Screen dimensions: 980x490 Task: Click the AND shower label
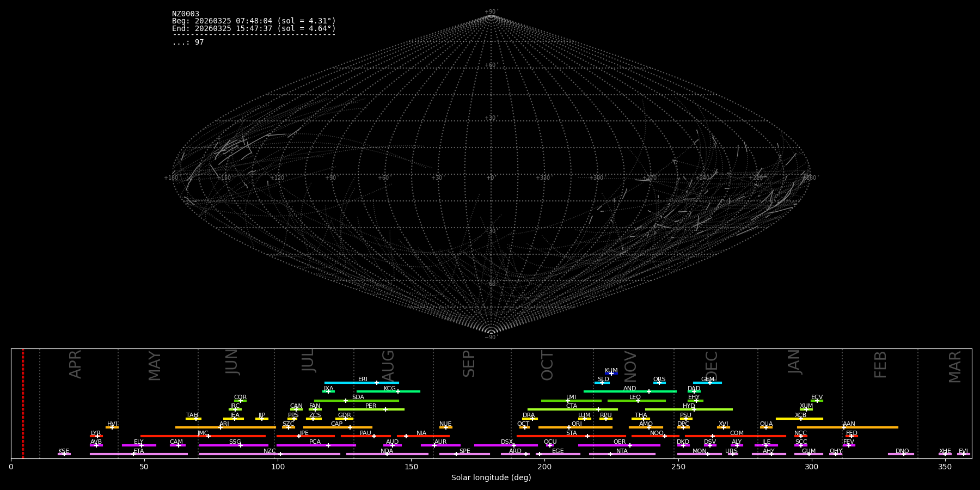click(x=630, y=389)
